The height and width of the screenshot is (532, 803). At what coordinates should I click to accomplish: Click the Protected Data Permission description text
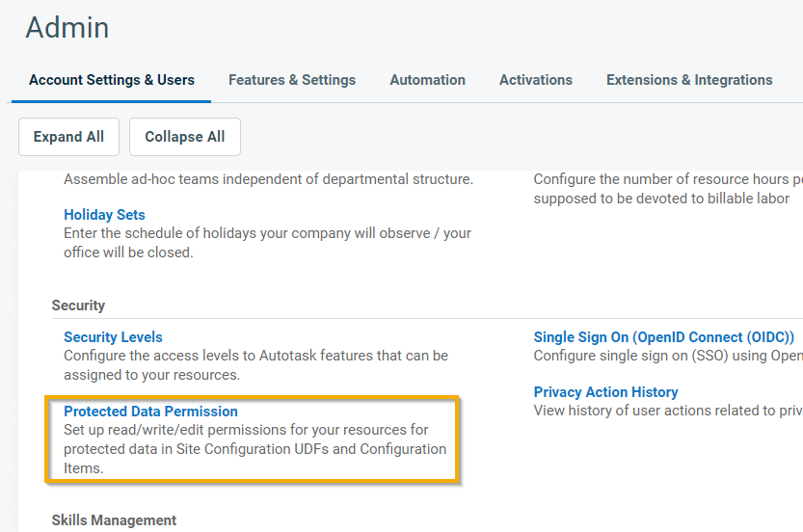point(254,449)
